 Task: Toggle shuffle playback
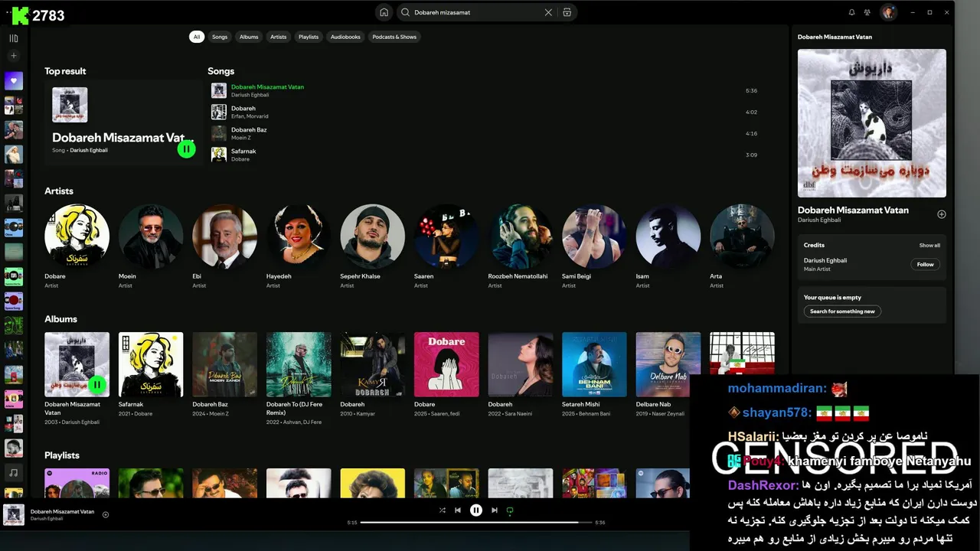click(x=442, y=510)
